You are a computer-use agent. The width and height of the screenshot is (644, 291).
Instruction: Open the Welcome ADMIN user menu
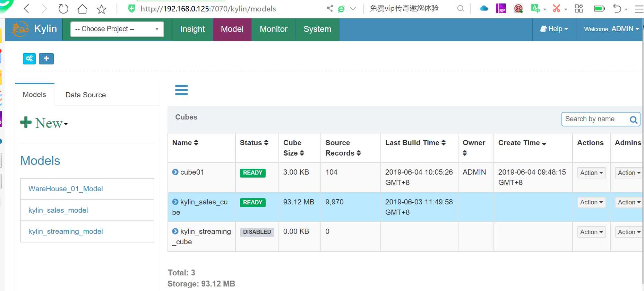(611, 29)
